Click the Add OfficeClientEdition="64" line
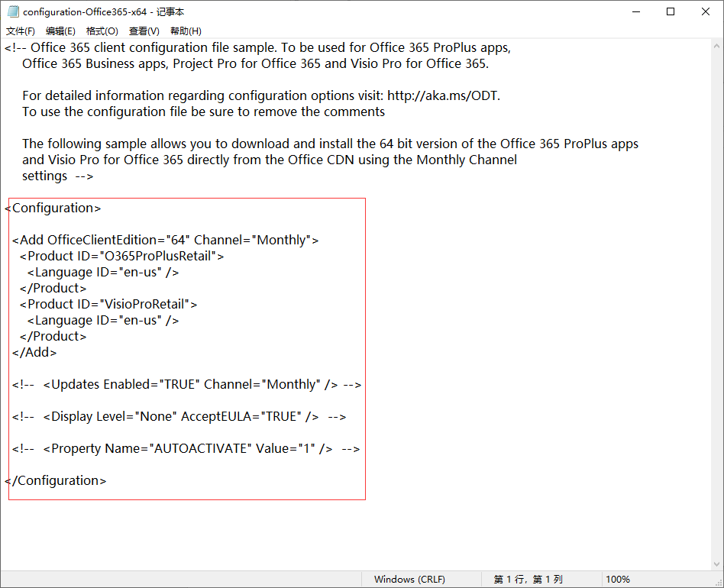The height and width of the screenshot is (588, 724). pyautogui.click(x=165, y=240)
